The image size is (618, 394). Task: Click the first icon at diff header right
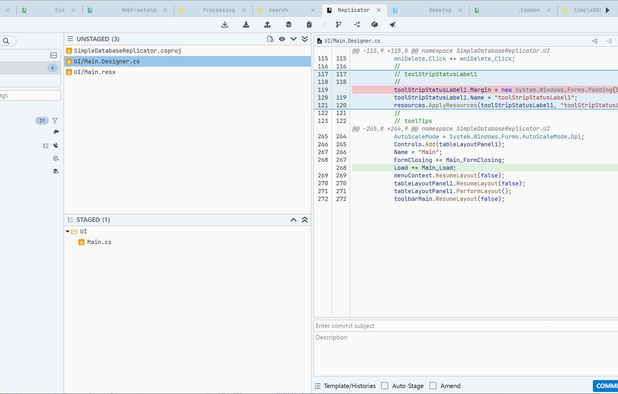pyautogui.click(x=595, y=41)
